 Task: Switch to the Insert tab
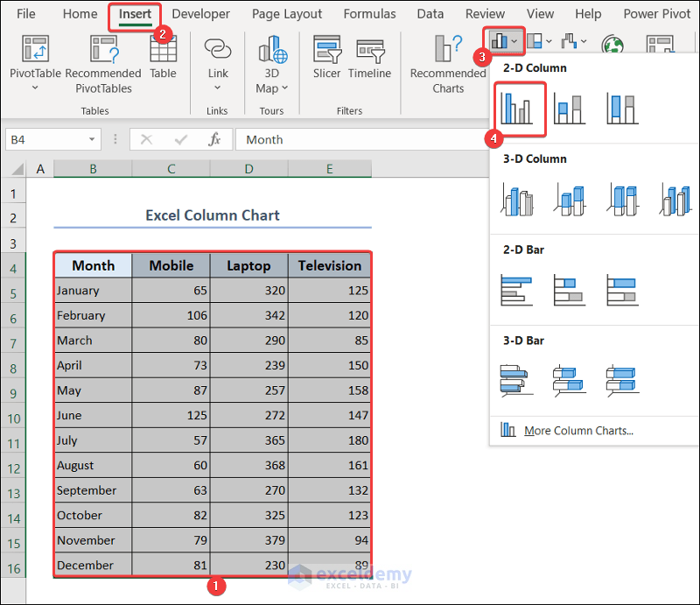135,14
